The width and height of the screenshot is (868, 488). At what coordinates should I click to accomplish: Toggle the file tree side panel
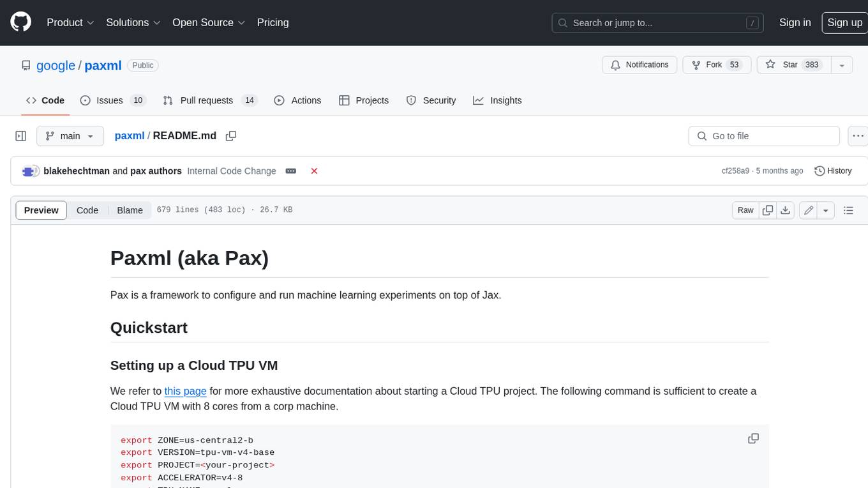[x=20, y=136]
